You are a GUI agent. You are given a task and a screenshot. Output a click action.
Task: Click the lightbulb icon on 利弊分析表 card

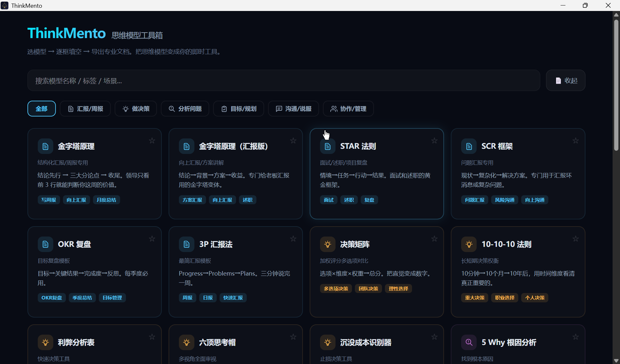tap(46, 342)
